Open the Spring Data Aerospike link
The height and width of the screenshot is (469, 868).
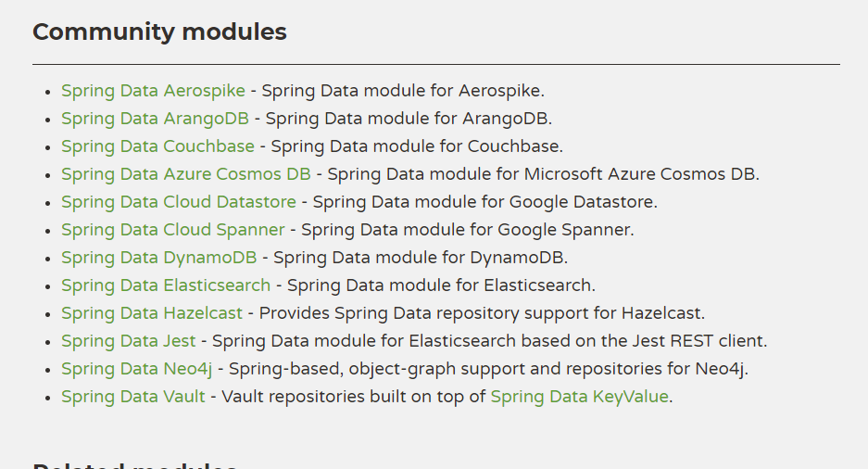pyautogui.click(x=153, y=91)
